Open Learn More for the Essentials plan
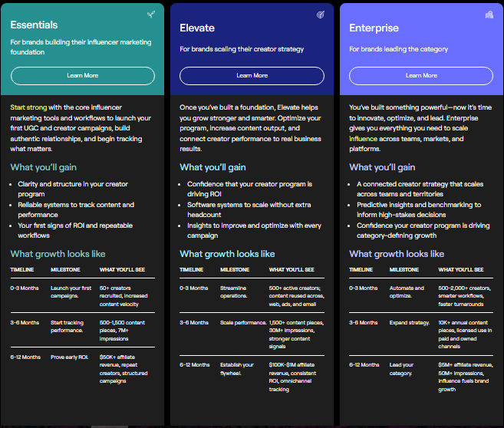Image resolution: width=504 pixels, height=428 pixels. point(83,76)
